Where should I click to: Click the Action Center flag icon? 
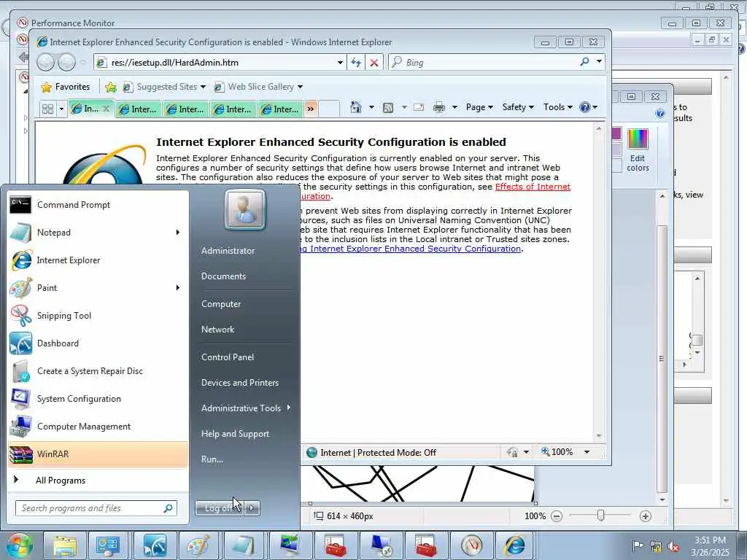pos(637,545)
